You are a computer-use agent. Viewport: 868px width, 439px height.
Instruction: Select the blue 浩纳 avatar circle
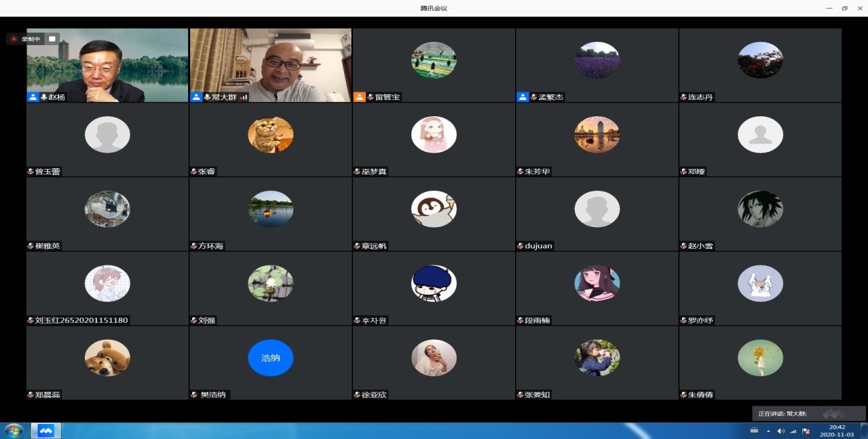(270, 358)
